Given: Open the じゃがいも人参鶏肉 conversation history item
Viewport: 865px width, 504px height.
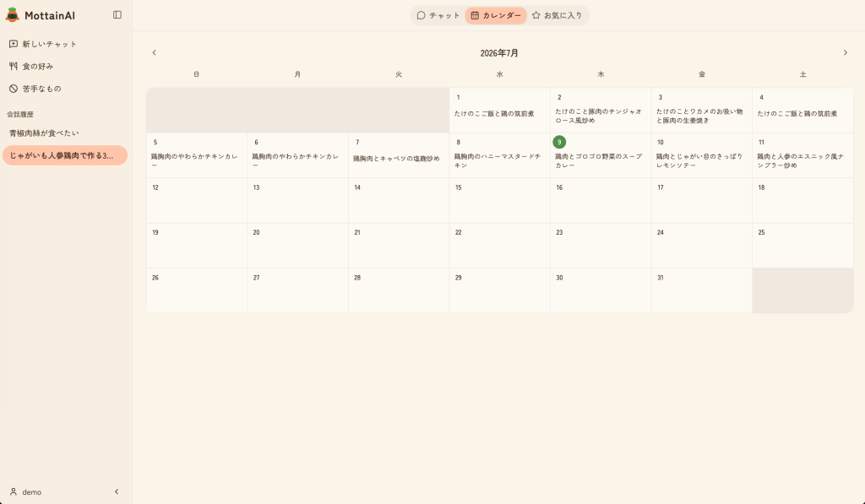Looking at the screenshot, I should (65, 155).
